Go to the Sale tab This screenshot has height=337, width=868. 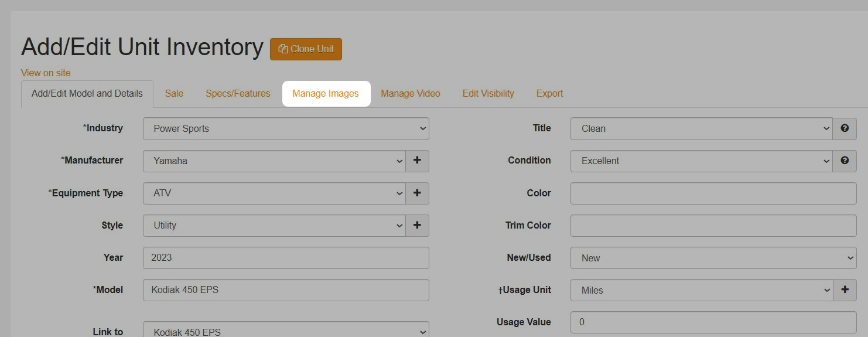tap(174, 93)
